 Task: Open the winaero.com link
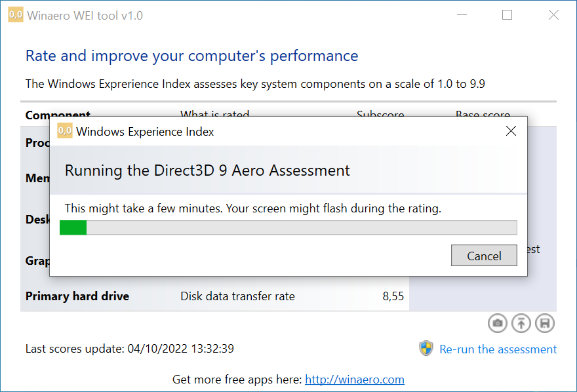coord(355,379)
